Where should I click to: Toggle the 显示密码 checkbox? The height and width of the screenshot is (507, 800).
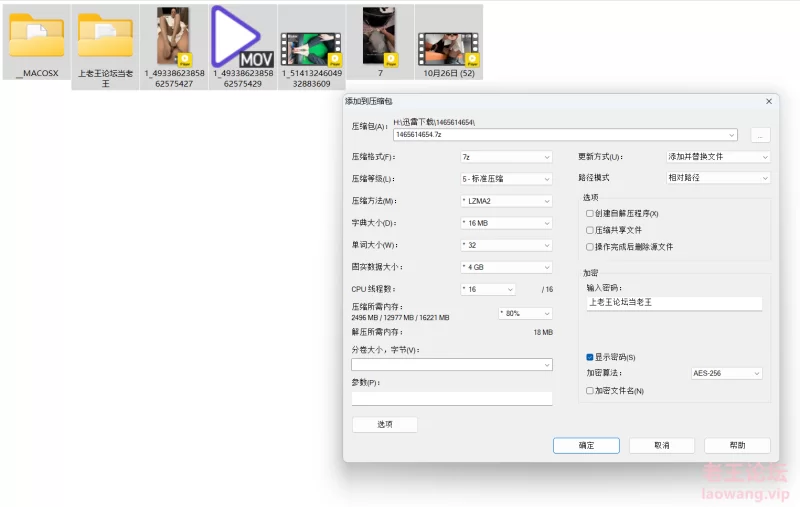click(x=590, y=357)
